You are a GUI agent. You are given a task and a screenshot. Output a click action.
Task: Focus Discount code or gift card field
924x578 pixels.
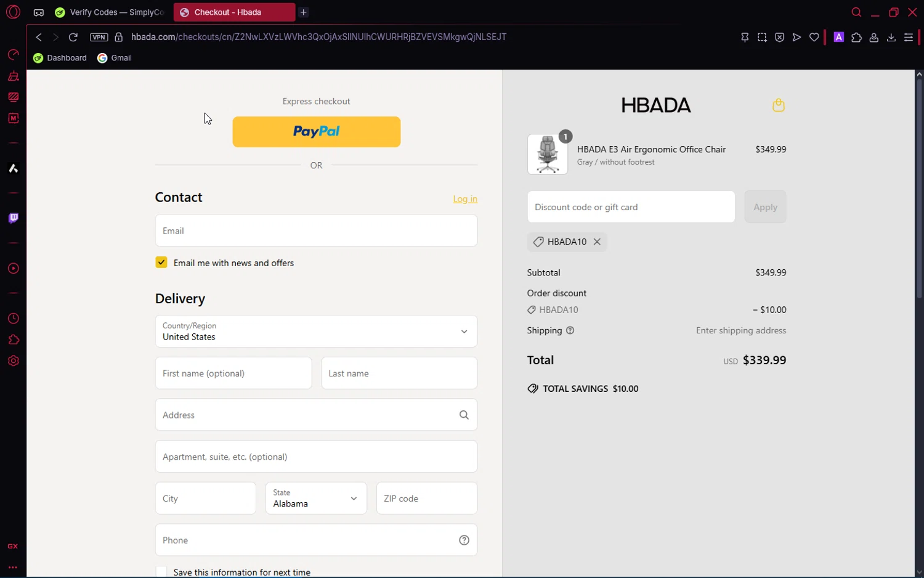(631, 207)
